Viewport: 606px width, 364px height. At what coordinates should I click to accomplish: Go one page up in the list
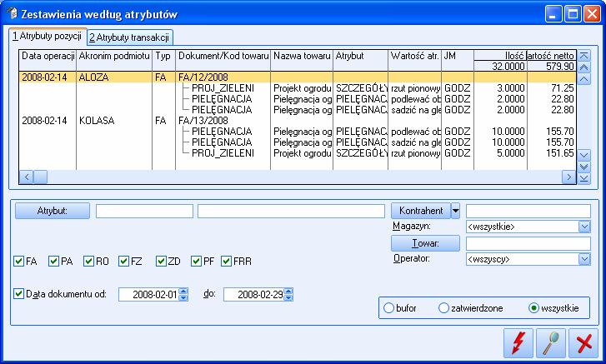coord(584,67)
